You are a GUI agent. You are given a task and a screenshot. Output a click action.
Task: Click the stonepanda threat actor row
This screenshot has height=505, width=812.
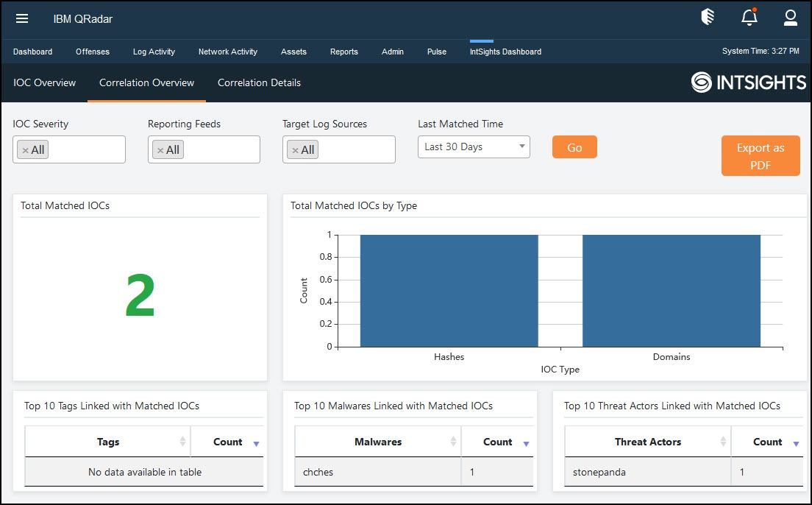(x=683, y=472)
